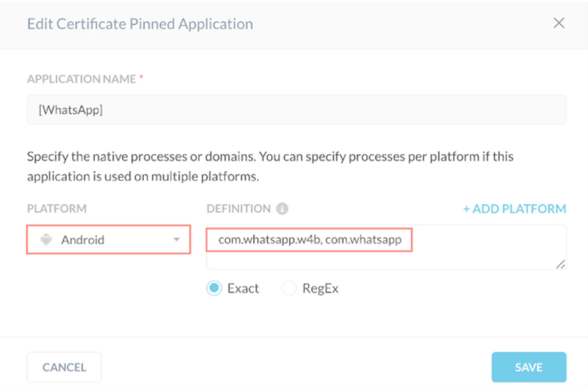Select the RegEx radio button
Screen dimensions: 588x387
(289, 288)
